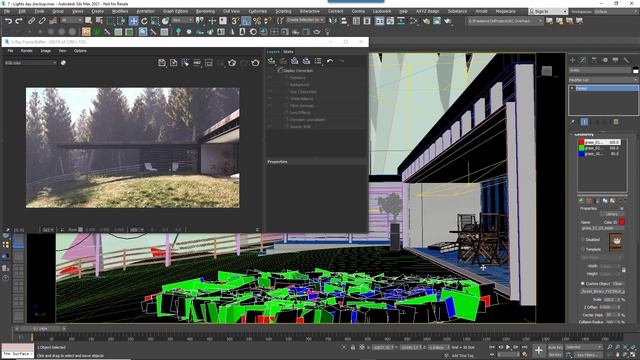Select the Custom Object radio button
Image resolution: width=640 pixels, height=360 pixels.
582,283
